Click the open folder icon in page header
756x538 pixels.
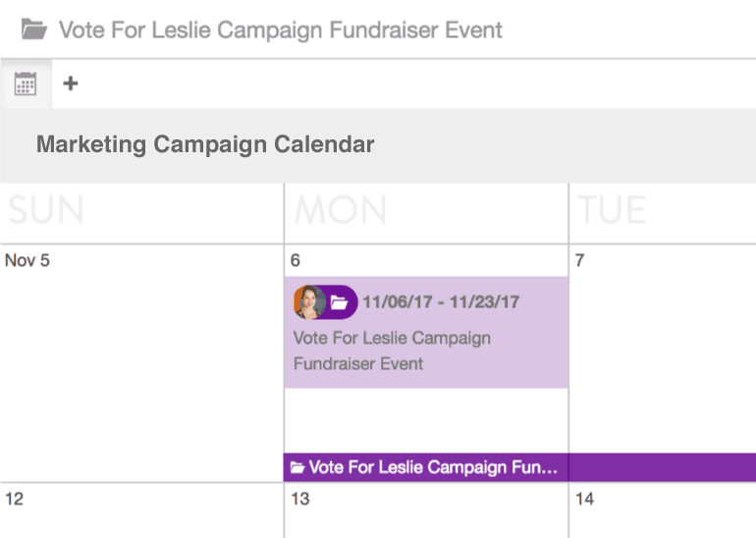(34, 29)
